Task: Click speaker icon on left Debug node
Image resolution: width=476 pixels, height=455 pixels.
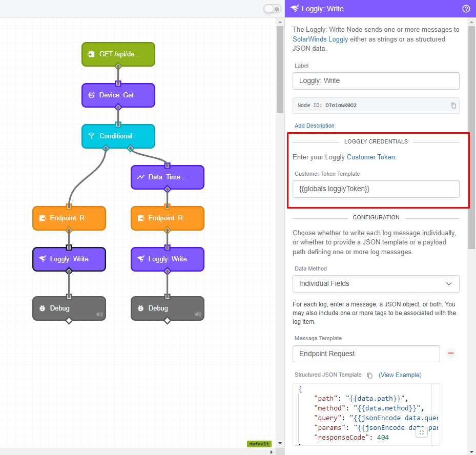Action: pos(99,314)
